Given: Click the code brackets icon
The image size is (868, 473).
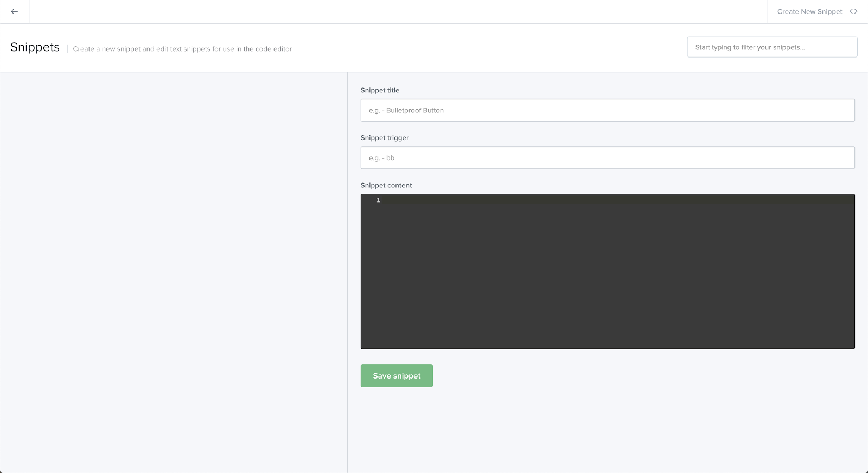Looking at the screenshot, I should 853,11.
